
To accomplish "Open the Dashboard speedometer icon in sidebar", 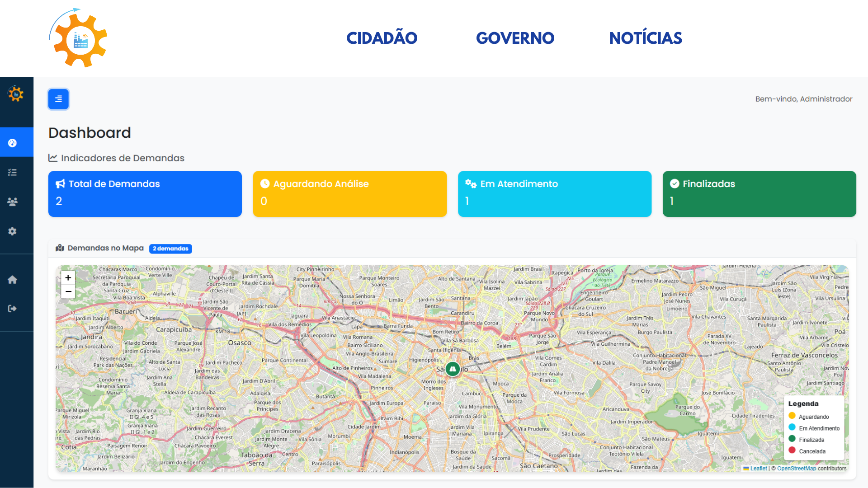I will (13, 142).
